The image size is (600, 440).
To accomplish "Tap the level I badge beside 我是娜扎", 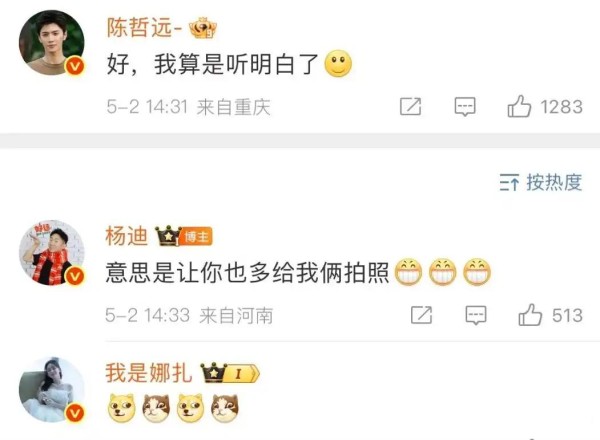I will (x=241, y=373).
